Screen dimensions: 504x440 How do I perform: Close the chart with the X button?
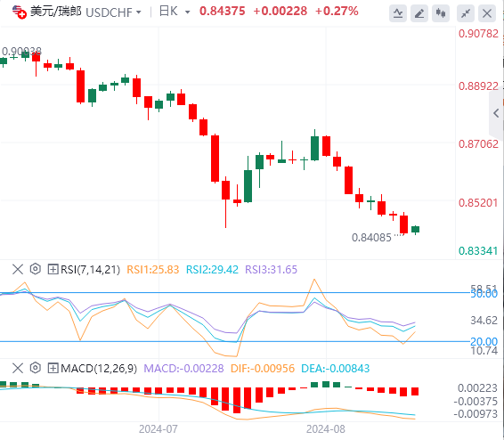pos(487,13)
